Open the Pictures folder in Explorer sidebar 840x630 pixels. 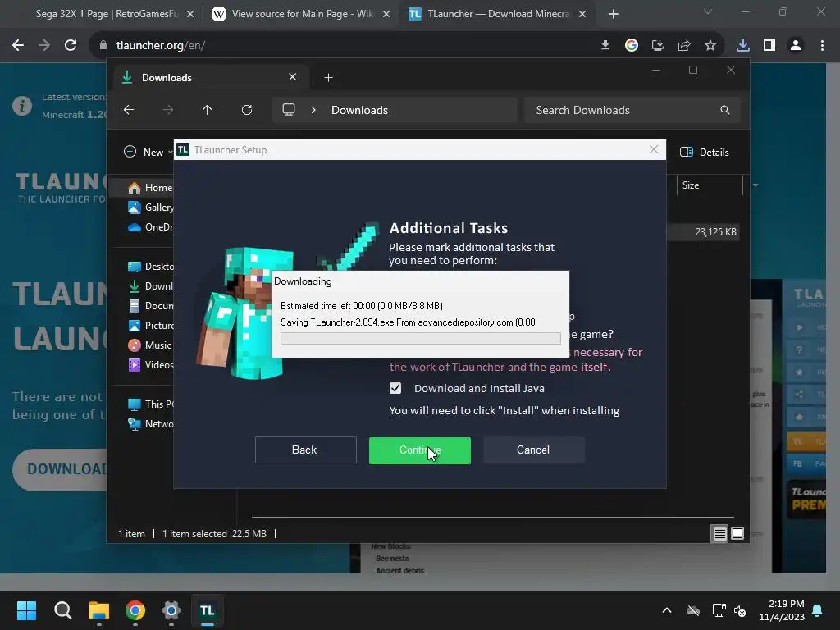point(150,326)
